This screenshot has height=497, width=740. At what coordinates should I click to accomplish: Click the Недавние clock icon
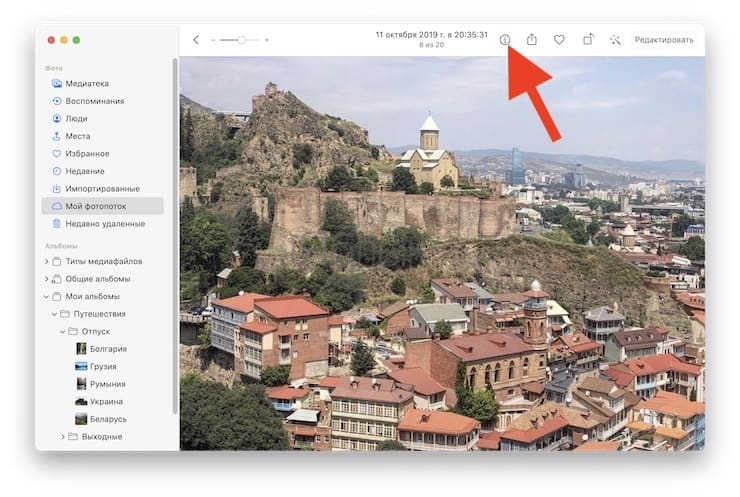[x=57, y=171]
